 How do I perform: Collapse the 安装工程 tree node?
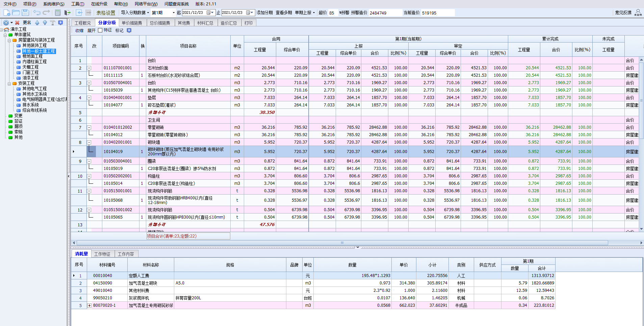pos(9,83)
